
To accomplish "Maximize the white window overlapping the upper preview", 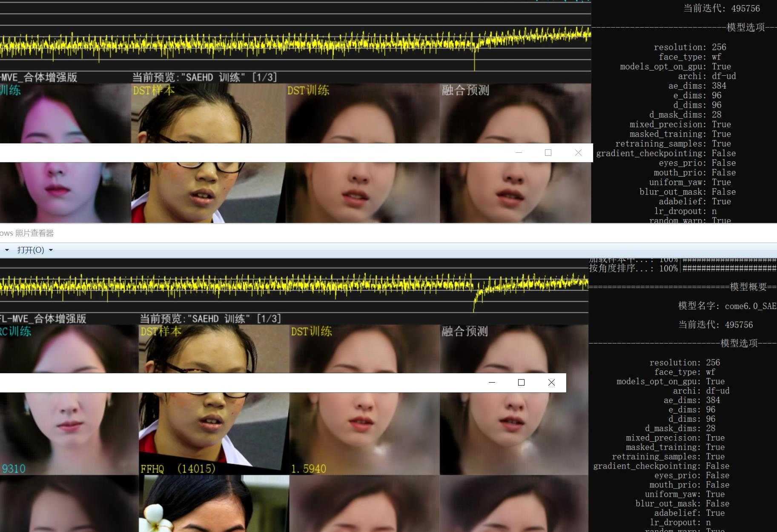I will 548,152.
